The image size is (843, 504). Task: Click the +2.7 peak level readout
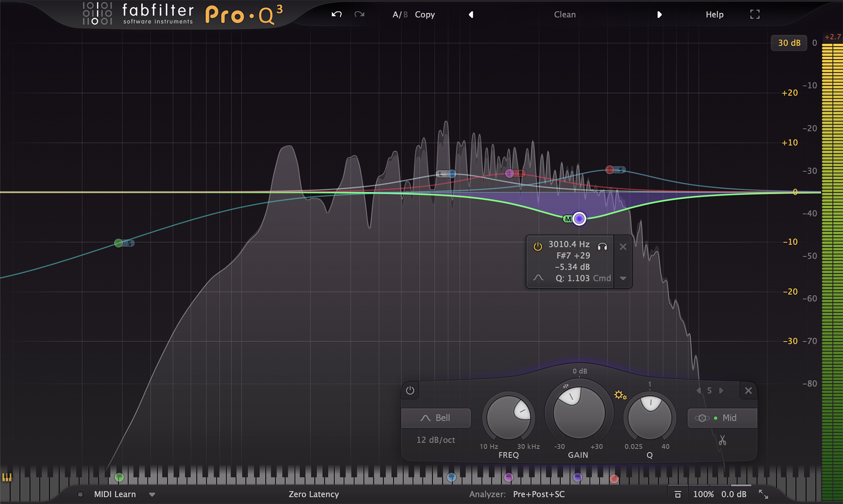pyautogui.click(x=832, y=37)
